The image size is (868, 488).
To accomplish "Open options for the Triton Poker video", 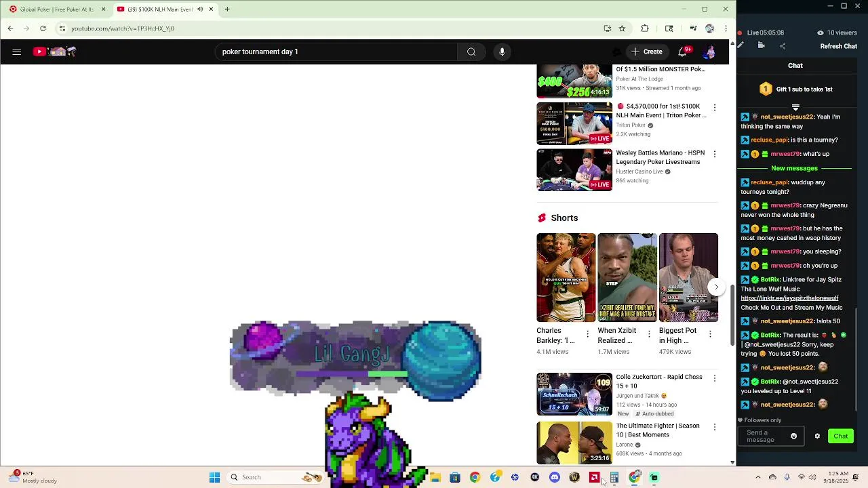I will (714, 108).
